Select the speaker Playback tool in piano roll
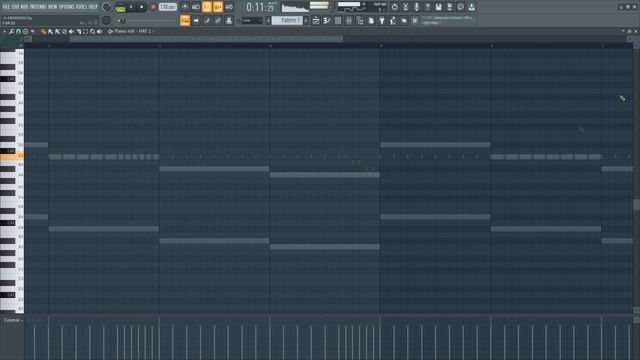The image size is (640, 360). [100, 31]
